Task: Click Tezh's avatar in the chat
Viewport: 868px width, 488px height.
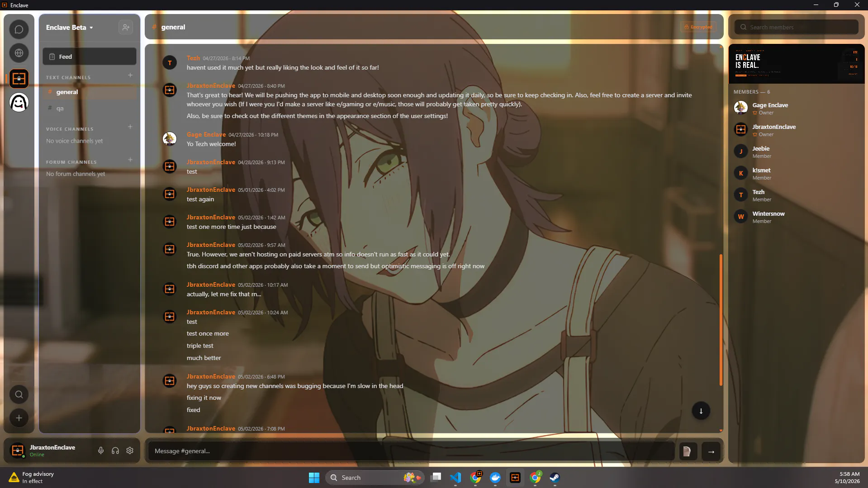Action: click(170, 63)
